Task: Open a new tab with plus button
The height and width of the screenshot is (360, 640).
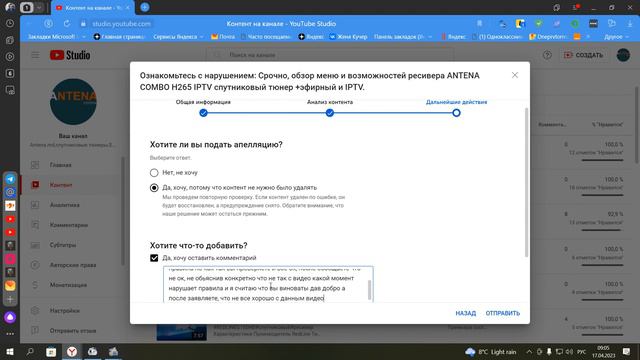Action: pos(144,7)
